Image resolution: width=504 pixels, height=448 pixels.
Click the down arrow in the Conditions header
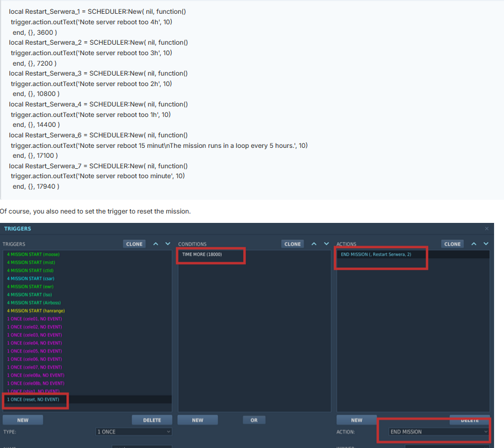pyautogui.click(x=326, y=244)
